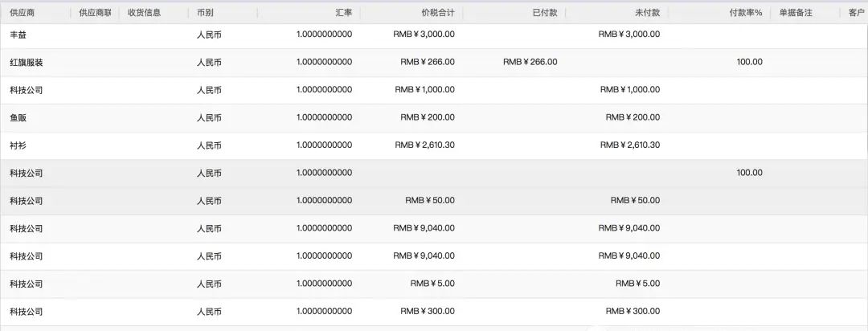This screenshot has width=868, height=331.
Task: Select 未付款 RMB¥2,610.30 for 衬衫
Action: [x=630, y=145]
